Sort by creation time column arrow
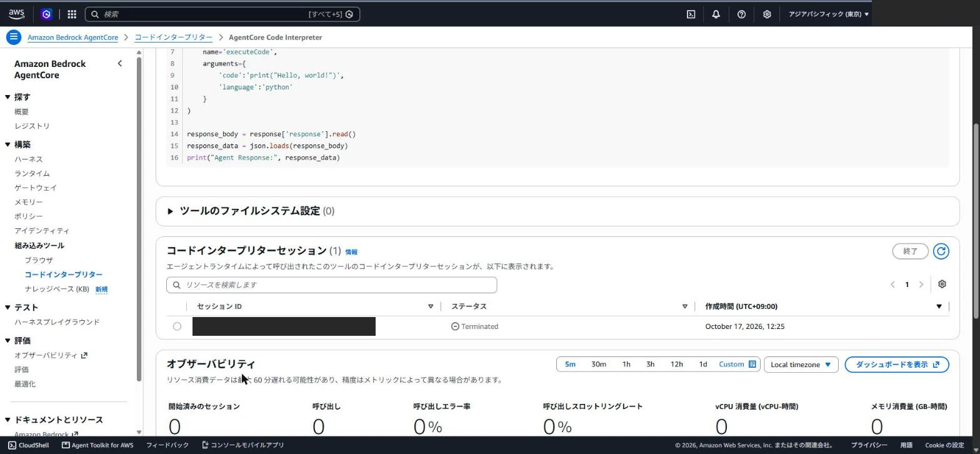This screenshot has width=980, height=454. pyautogui.click(x=939, y=306)
